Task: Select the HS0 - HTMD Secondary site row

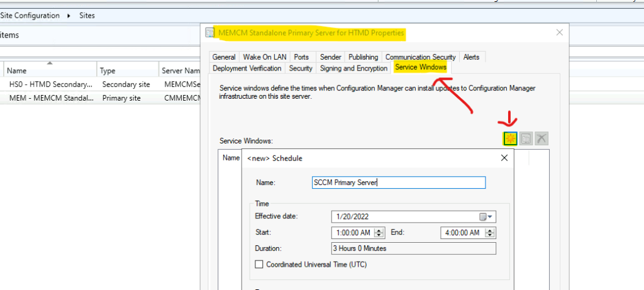Action: [x=100, y=84]
